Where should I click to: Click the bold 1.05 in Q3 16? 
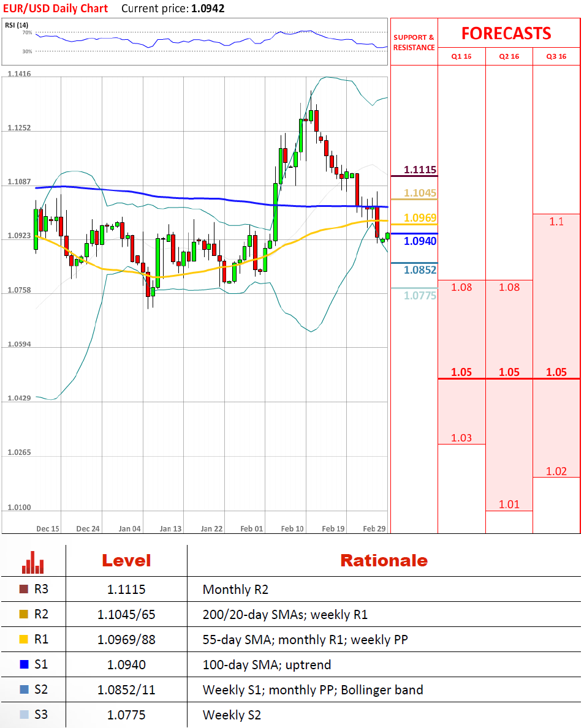[556, 372]
